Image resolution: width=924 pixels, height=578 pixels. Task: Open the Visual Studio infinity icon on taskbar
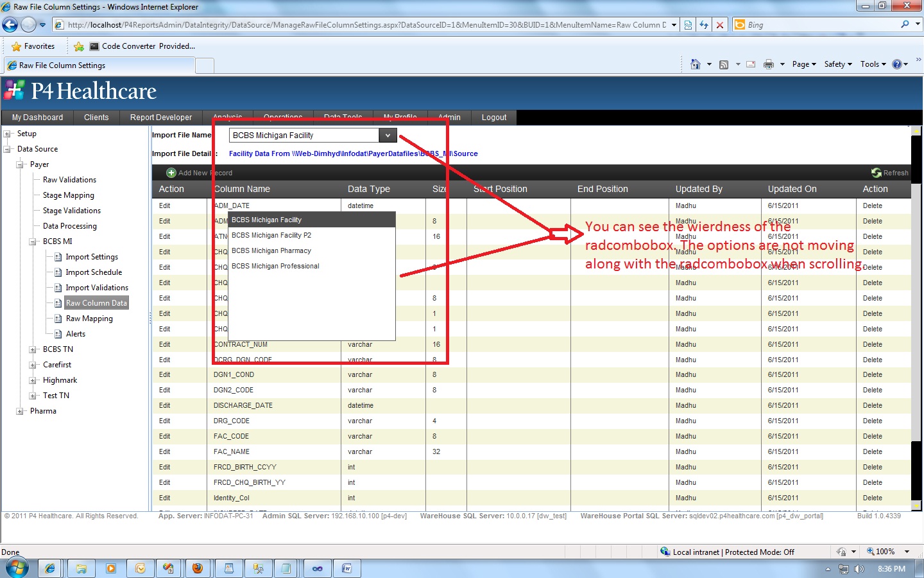pos(318,568)
